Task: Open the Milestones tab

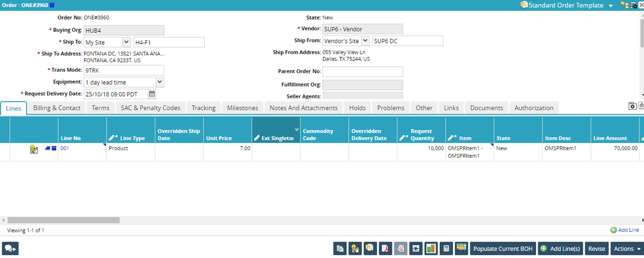Action: click(242, 108)
